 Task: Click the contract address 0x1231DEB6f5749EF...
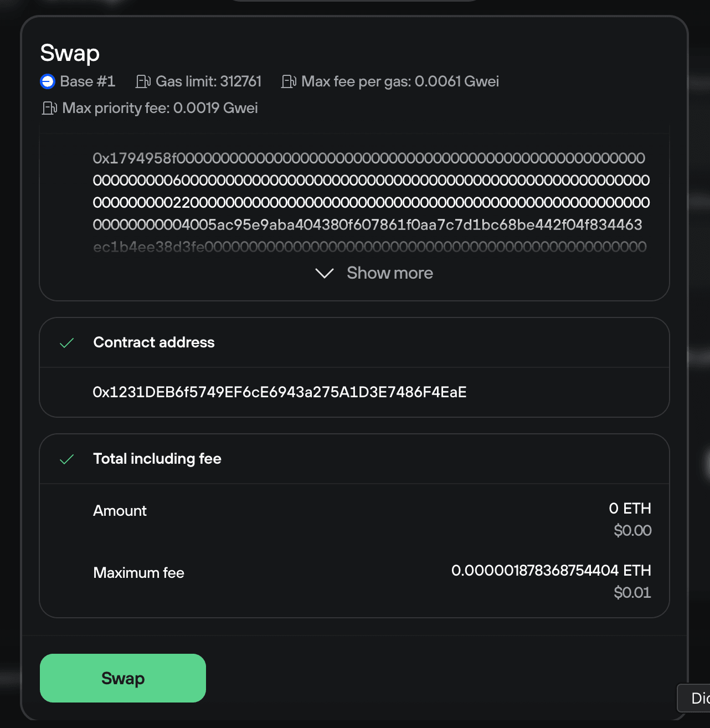(x=279, y=392)
